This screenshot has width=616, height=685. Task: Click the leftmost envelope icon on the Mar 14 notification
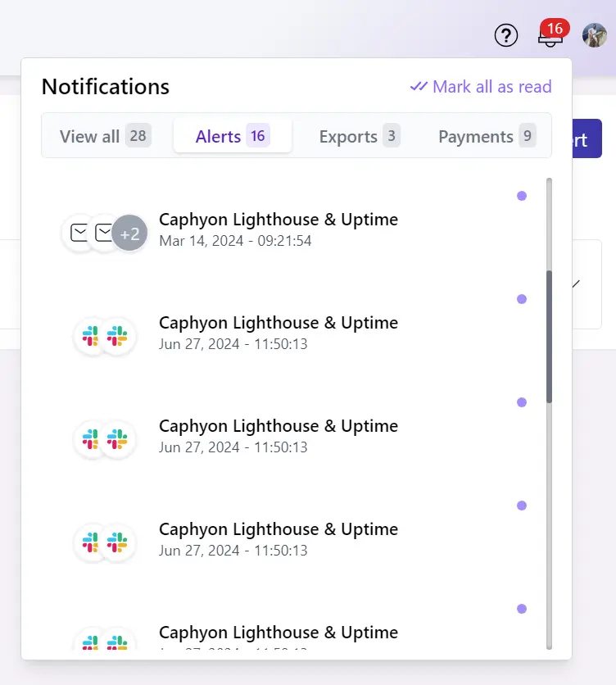(x=79, y=234)
